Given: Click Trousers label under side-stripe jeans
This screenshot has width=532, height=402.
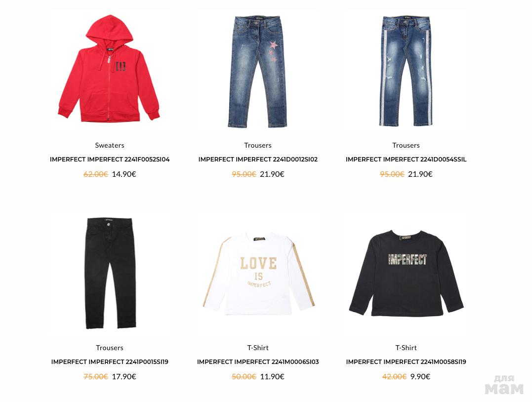Looking at the screenshot, I should 406,145.
